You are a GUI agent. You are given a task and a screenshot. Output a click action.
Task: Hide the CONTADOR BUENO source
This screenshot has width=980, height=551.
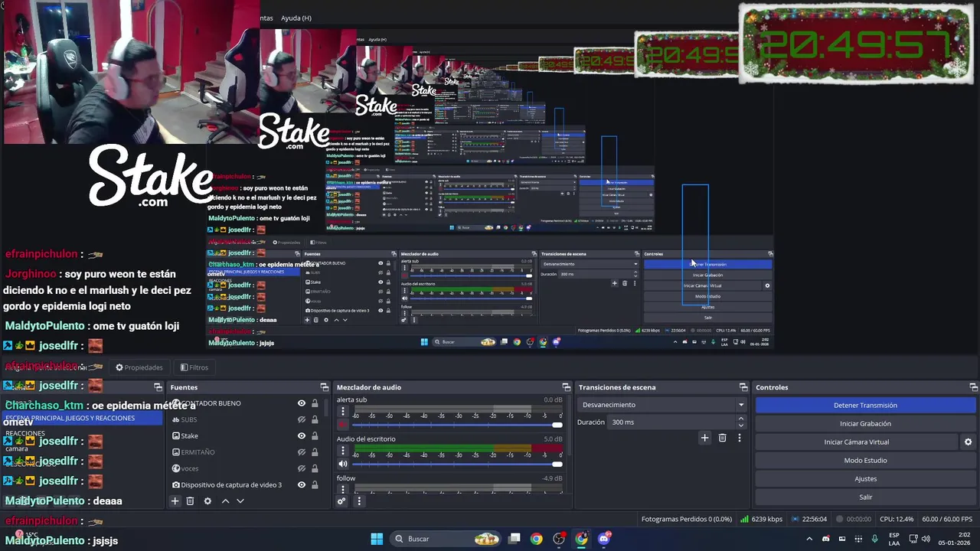click(302, 403)
